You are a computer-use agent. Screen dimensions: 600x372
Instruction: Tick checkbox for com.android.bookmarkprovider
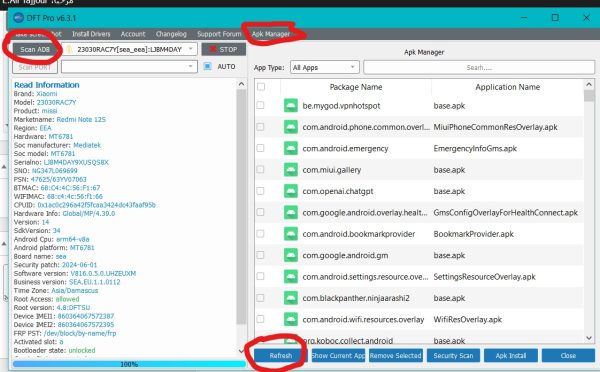point(261,233)
